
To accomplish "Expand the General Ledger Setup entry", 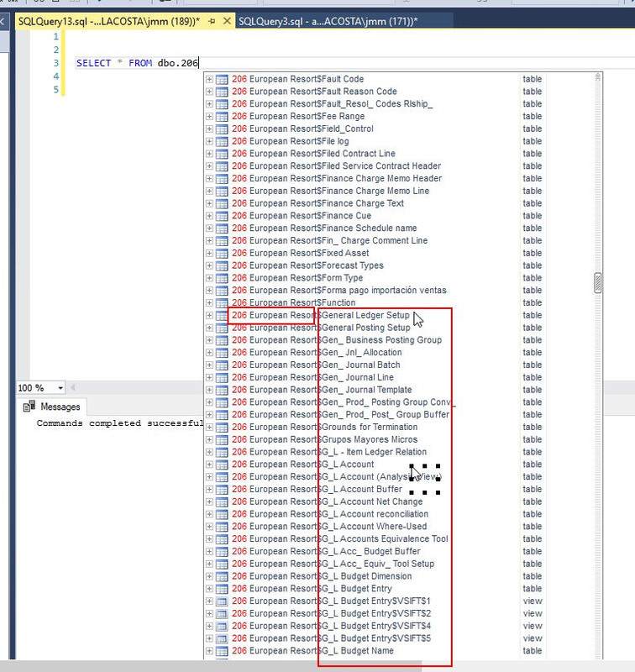I will tap(209, 315).
